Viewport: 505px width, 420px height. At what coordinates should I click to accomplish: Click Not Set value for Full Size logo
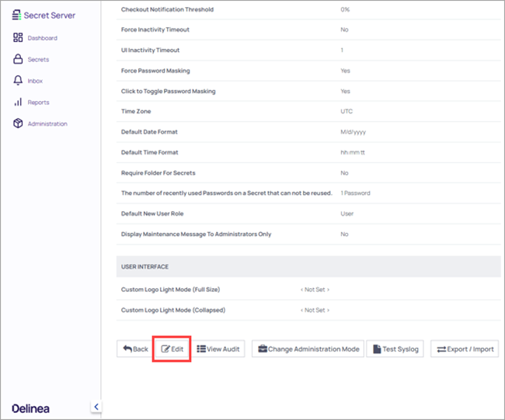coord(315,290)
